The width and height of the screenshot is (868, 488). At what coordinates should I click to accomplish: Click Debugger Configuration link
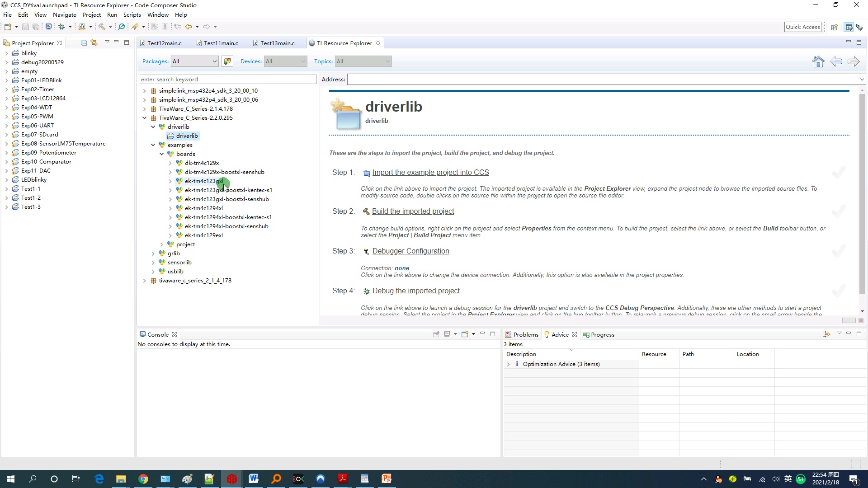click(410, 251)
